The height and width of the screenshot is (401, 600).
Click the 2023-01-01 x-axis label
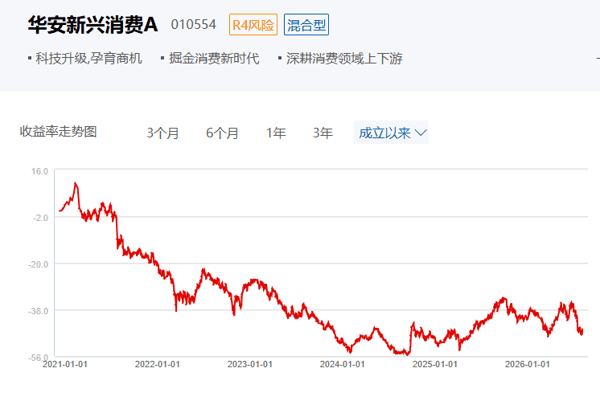point(250,364)
